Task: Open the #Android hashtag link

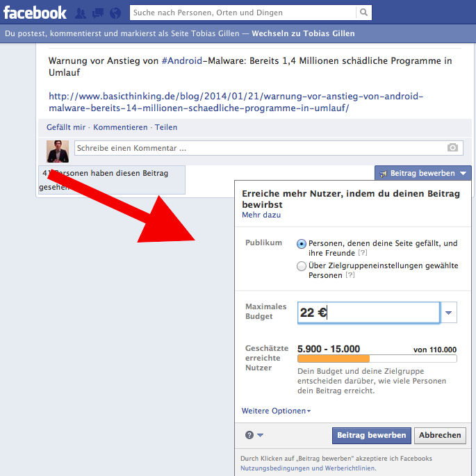Action: (182, 60)
